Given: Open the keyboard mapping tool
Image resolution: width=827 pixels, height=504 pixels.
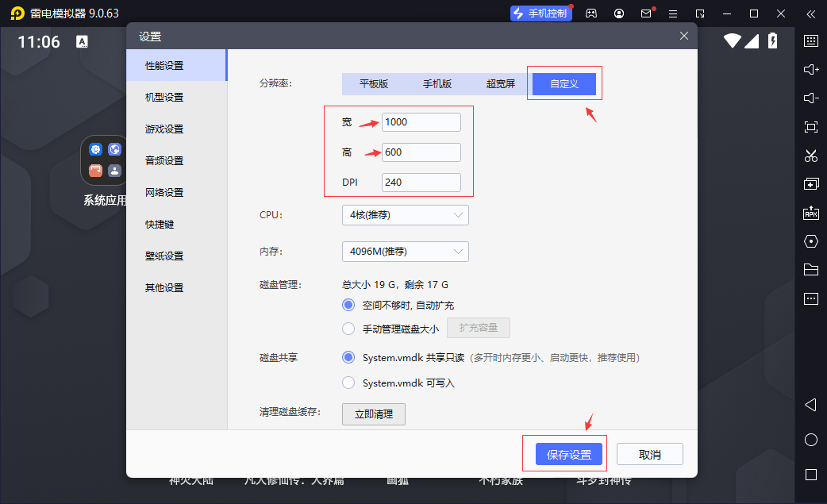Looking at the screenshot, I should (x=811, y=40).
